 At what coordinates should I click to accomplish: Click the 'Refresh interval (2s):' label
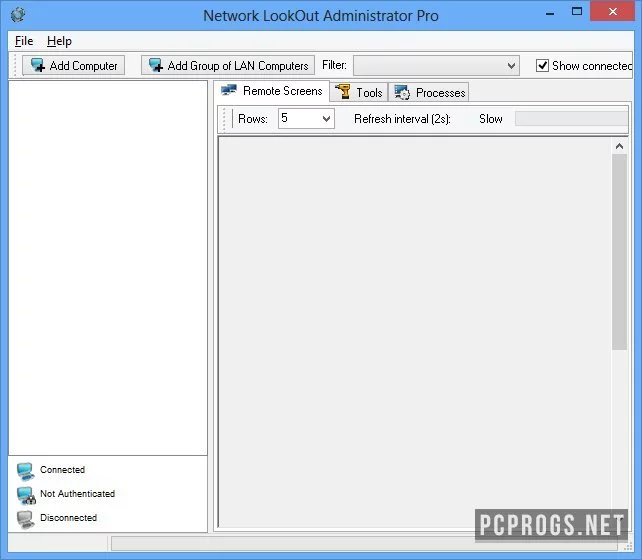point(402,119)
